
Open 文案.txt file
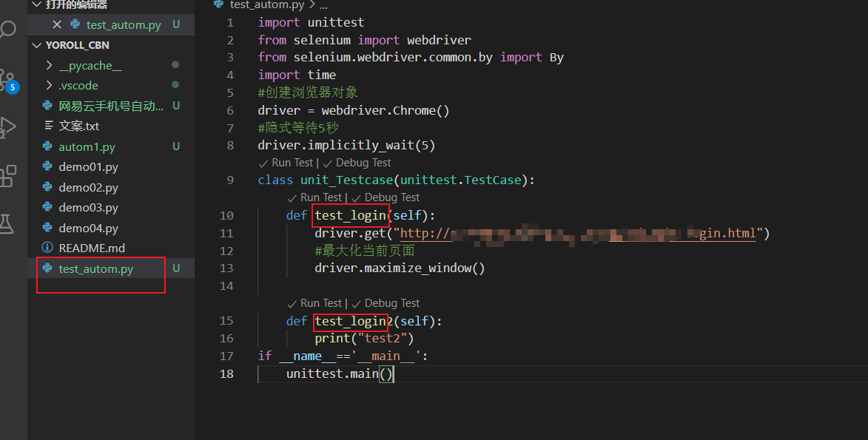click(x=78, y=126)
